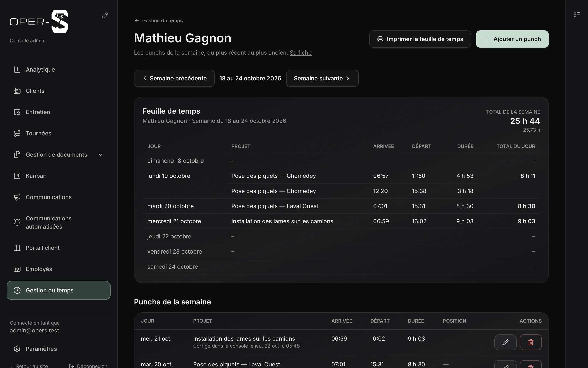Viewport: 588px width, 368px height.
Task: Click the 12:20 arrival time cell
Action: pyautogui.click(x=380, y=191)
